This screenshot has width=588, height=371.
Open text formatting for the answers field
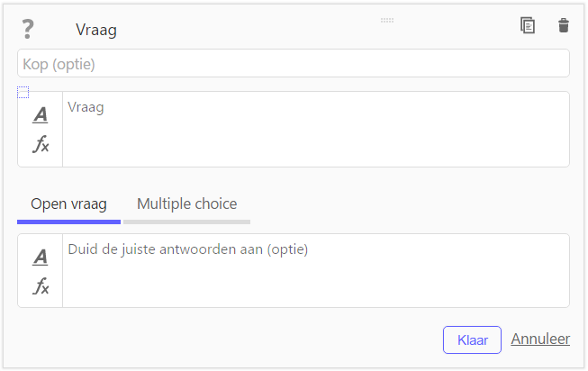[41, 257]
